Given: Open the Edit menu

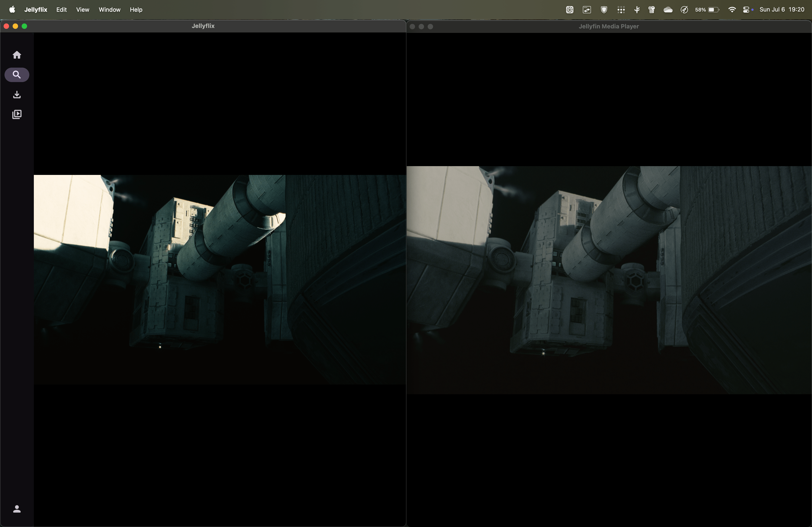Looking at the screenshot, I should click(61, 9).
